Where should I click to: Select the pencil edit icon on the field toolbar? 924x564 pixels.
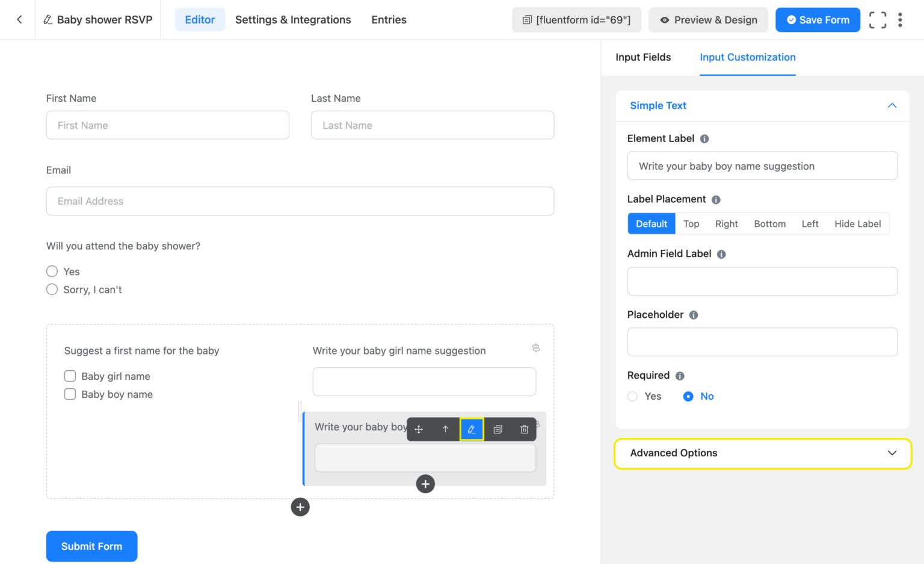[x=471, y=429]
